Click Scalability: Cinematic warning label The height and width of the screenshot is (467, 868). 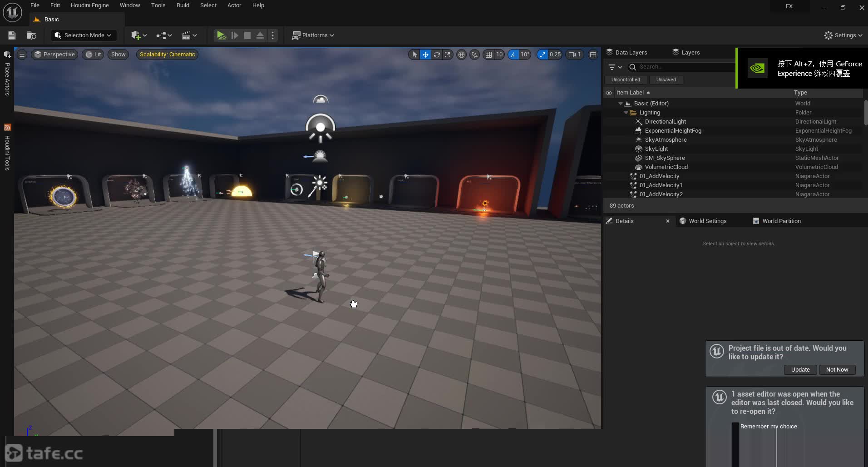point(167,55)
